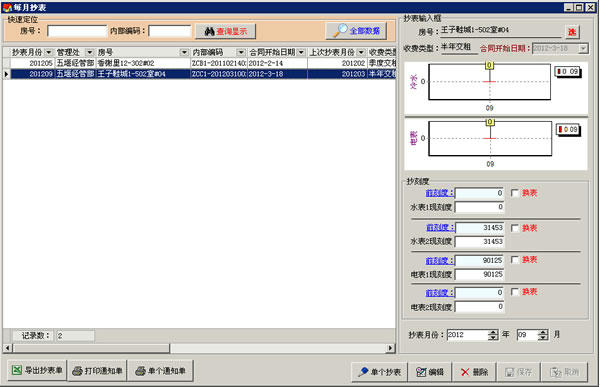The width and height of the screenshot is (600, 387).
Task: Tick the 换表 checkbox for 水表1
Action: [x=515, y=193]
